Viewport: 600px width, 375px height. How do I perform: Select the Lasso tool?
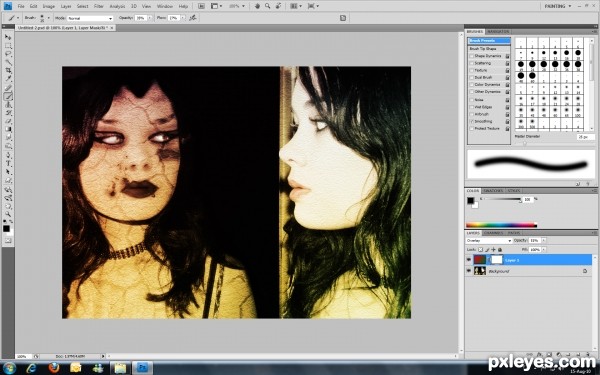(8, 54)
